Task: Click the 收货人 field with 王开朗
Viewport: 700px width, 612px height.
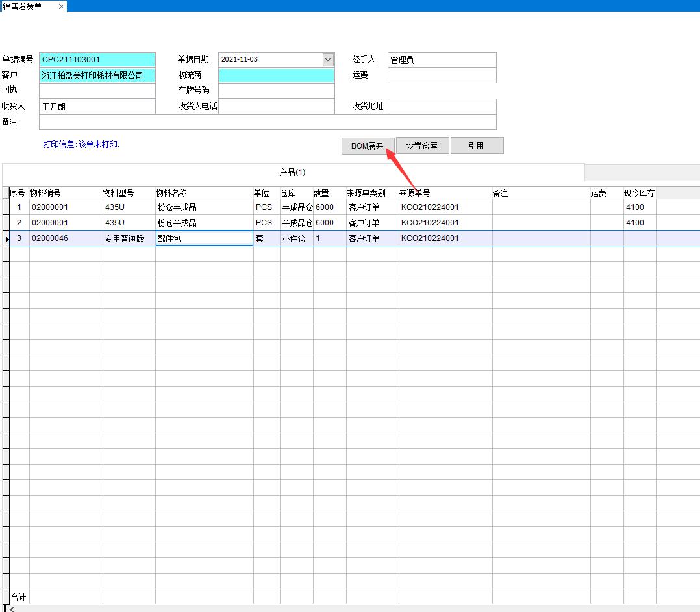Action: 97,107
